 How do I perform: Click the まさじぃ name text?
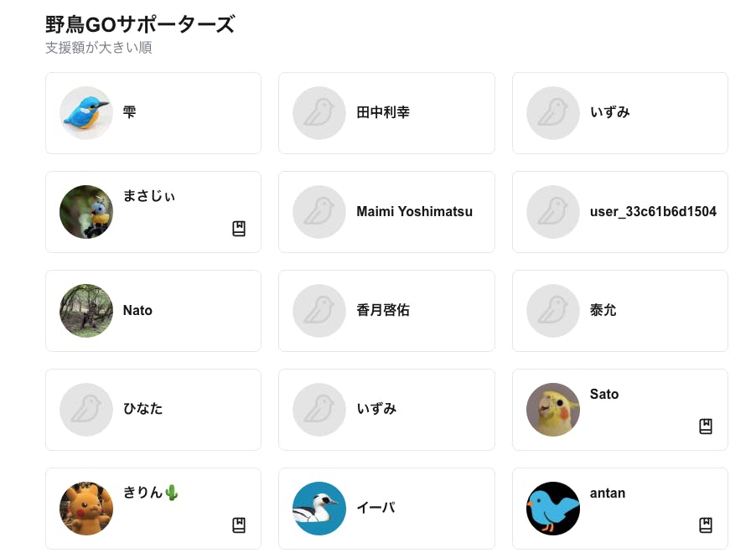(148, 196)
